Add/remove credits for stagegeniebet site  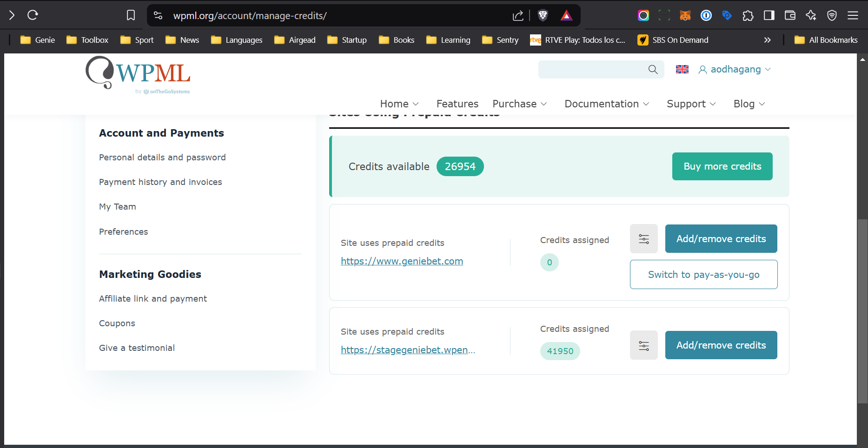pyautogui.click(x=721, y=345)
